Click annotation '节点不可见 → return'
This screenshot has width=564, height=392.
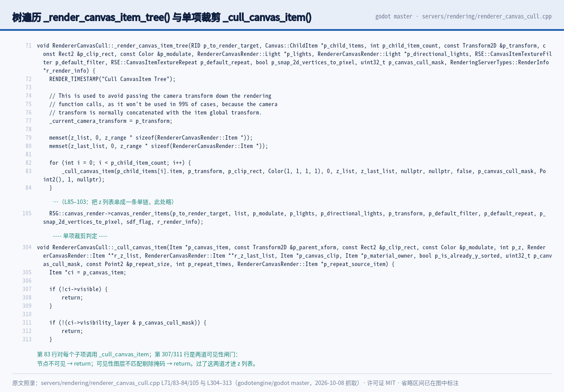tap(64, 363)
